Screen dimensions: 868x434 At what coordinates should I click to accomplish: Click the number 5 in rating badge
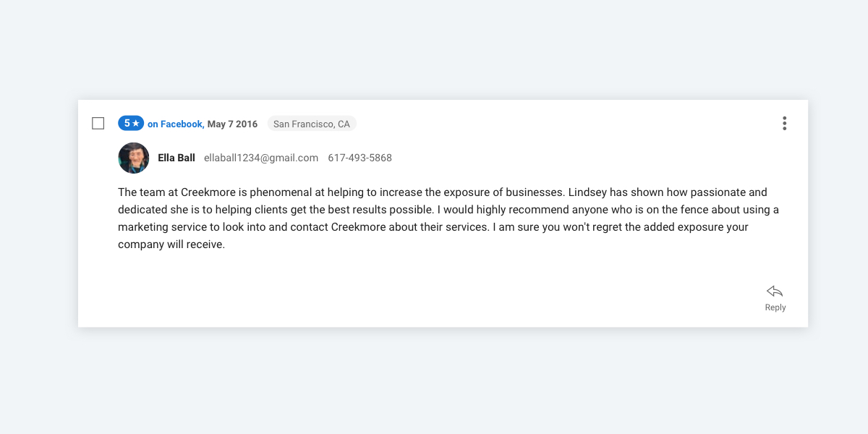point(127,124)
